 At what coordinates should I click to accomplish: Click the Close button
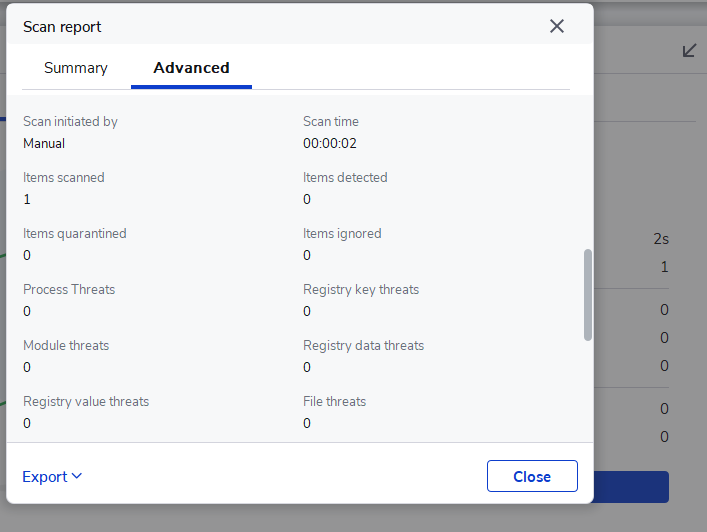(532, 476)
